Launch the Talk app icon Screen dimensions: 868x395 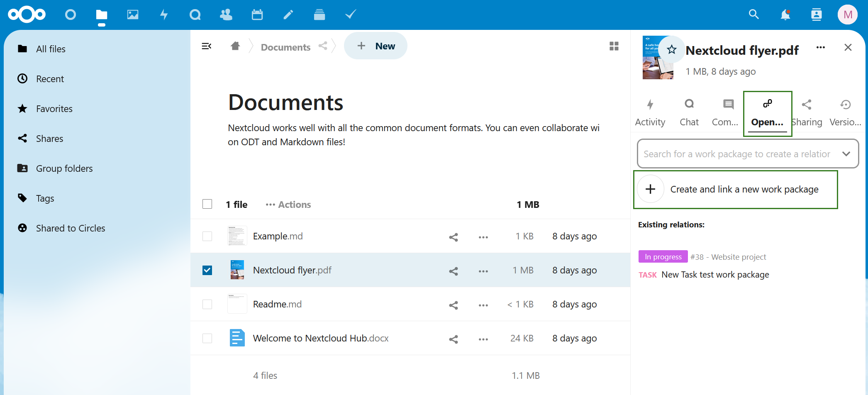(x=195, y=14)
